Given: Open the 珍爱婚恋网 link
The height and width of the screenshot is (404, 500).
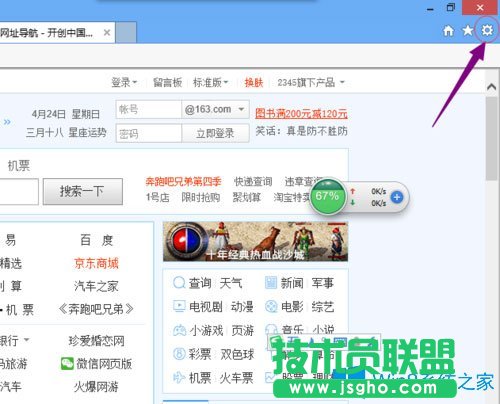Looking at the screenshot, I should (x=96, y=341).
